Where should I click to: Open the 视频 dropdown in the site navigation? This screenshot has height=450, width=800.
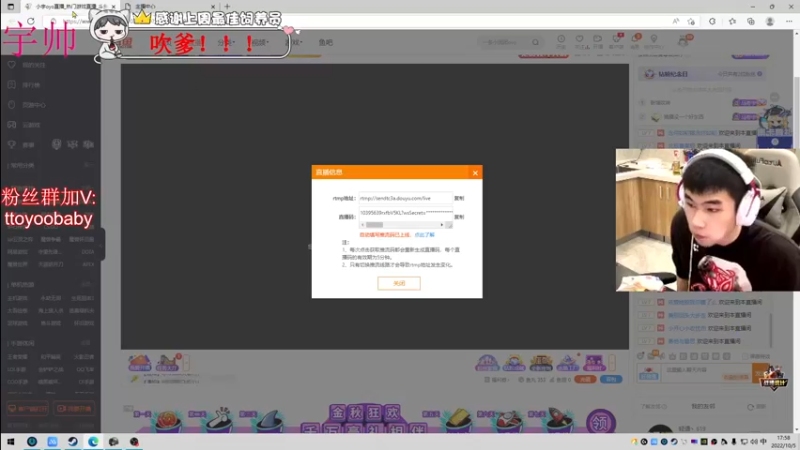260,42
